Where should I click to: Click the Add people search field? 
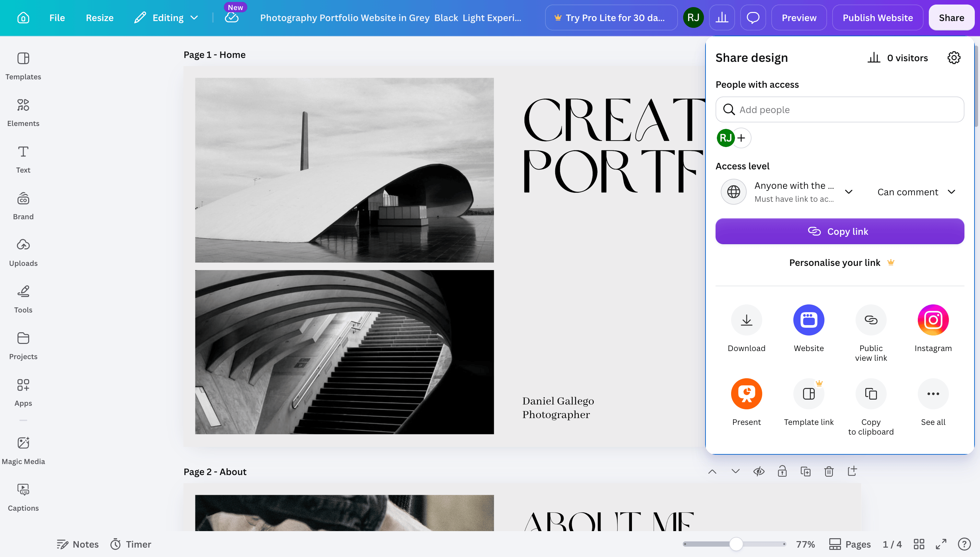[839, 109]
